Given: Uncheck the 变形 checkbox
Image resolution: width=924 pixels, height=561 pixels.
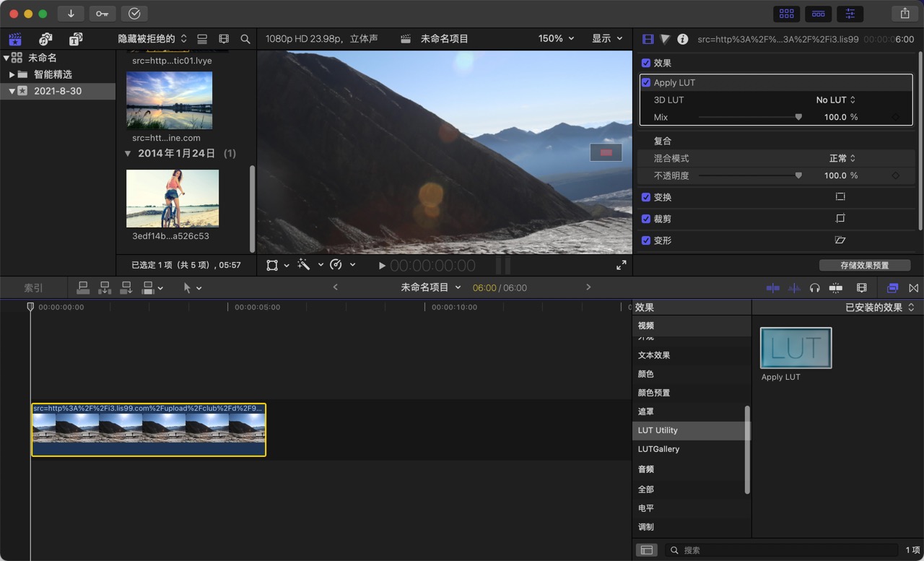Looking at the screenshot, I should click(x=646, y=240).
